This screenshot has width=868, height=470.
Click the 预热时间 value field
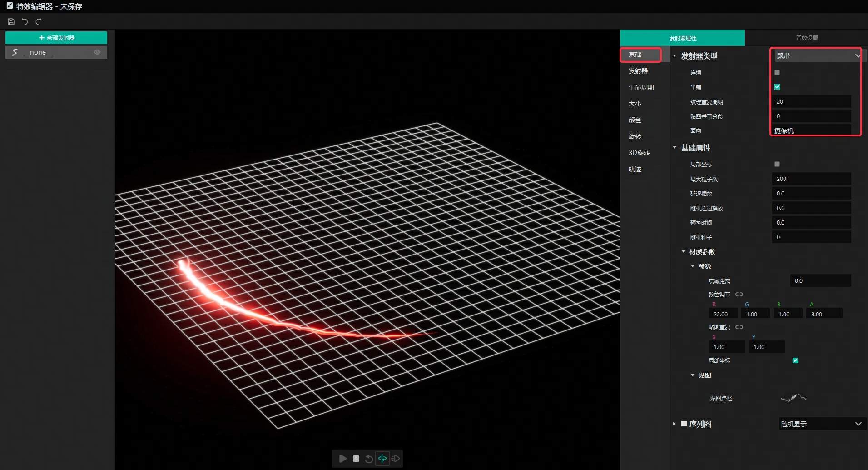coord(811,223)
